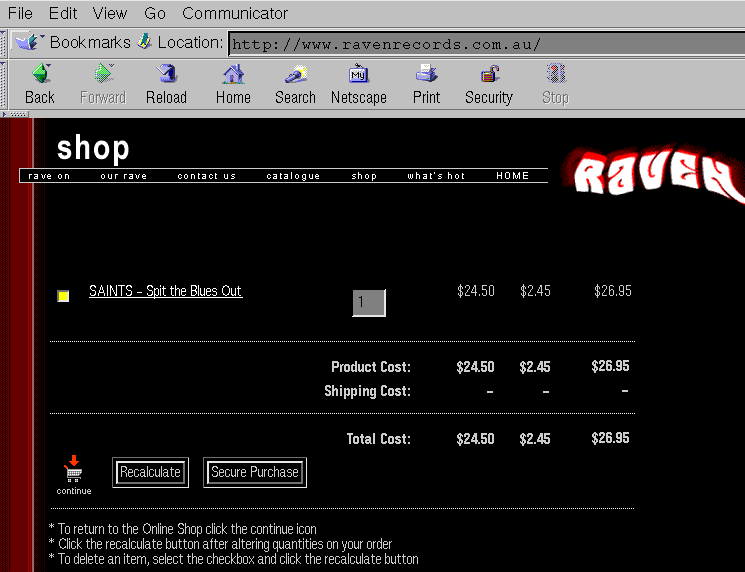Collapse the navigation toolbar grip handle

[5, 84]
